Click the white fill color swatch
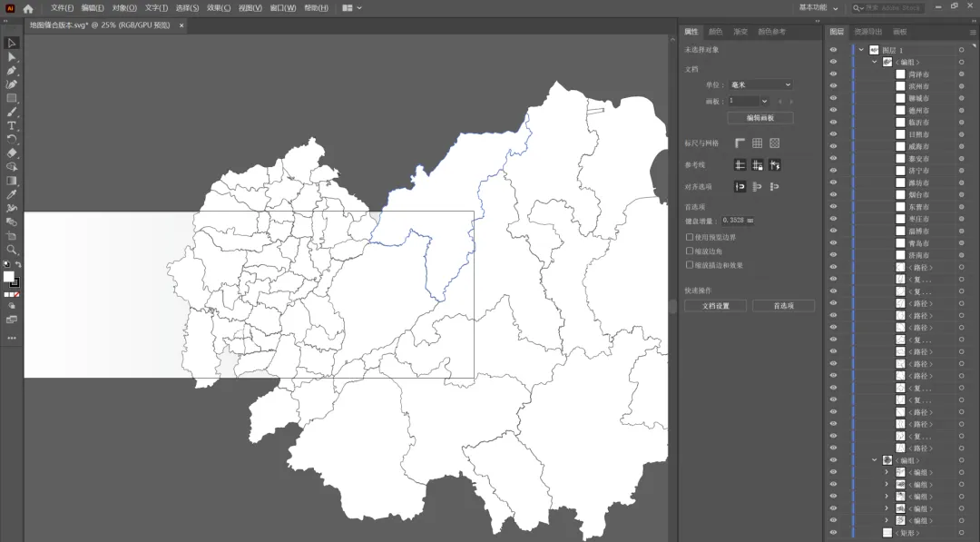 click(9, 276)
